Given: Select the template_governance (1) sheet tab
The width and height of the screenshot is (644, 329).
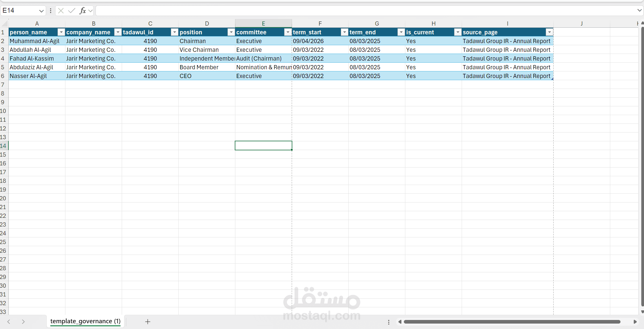Looking at the screenshot, I should click(85, 321).
